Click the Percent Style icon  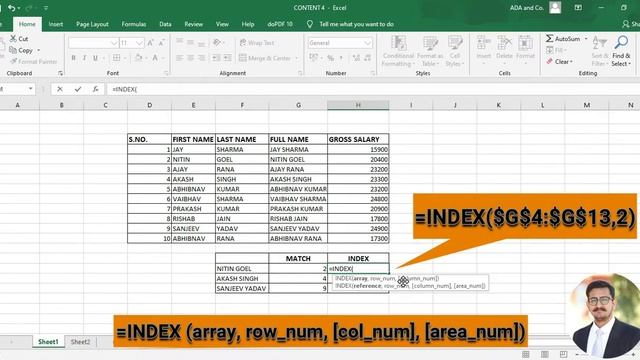pos(330,58)
